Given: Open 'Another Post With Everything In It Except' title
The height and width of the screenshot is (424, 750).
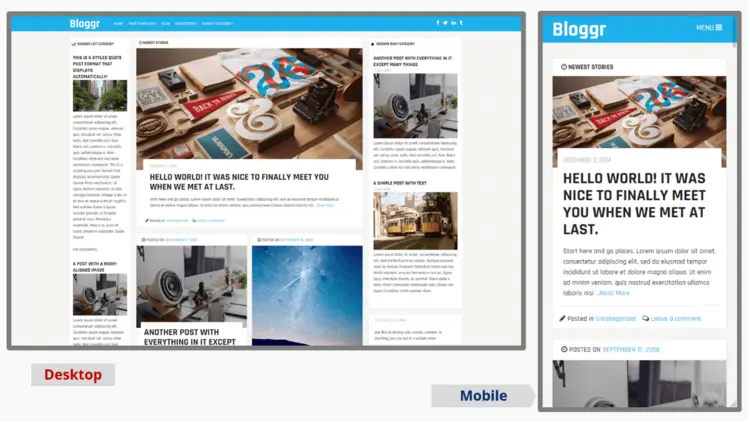Looking at the screenshot, I should (x=190, y=337).
